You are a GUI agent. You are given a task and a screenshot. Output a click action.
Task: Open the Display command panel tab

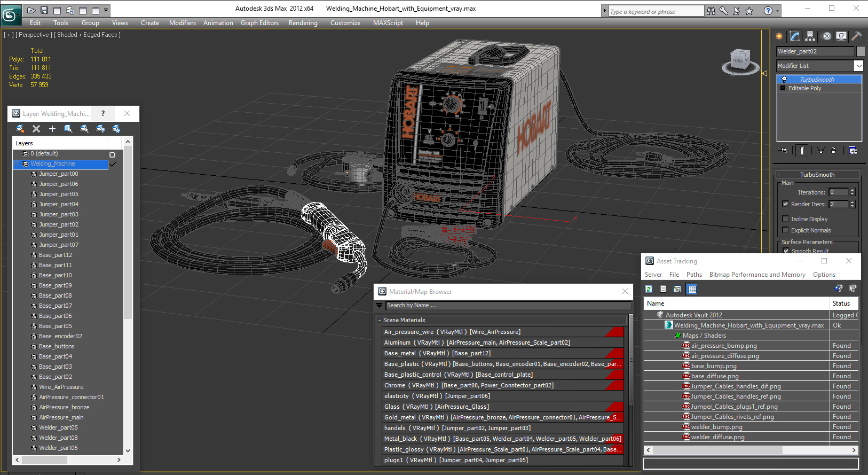(841, 36)
